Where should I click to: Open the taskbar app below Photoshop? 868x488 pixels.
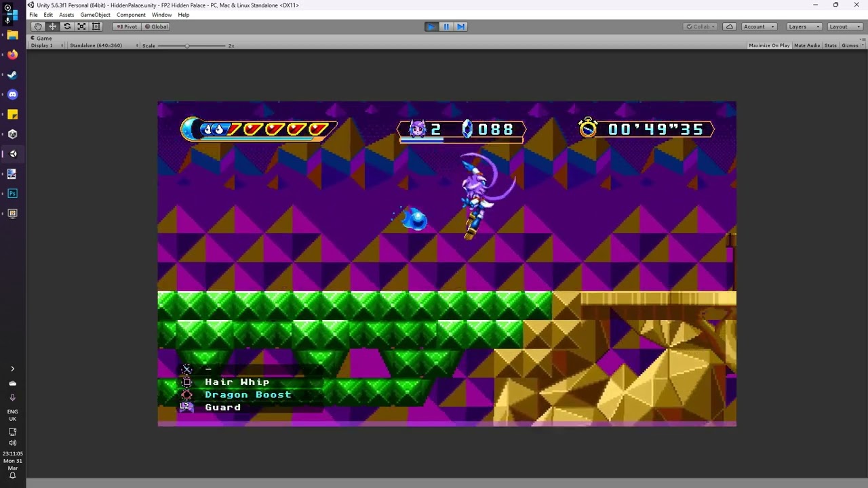[12, 213]
